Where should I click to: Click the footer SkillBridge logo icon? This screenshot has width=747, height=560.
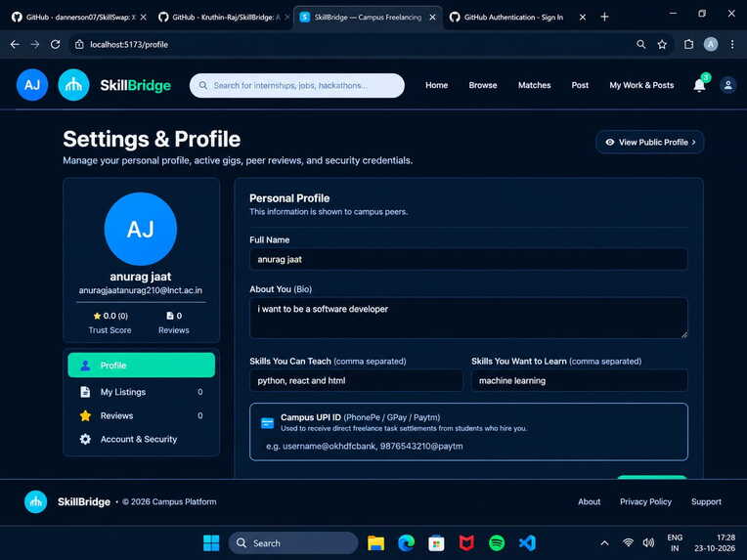[36, 502]
